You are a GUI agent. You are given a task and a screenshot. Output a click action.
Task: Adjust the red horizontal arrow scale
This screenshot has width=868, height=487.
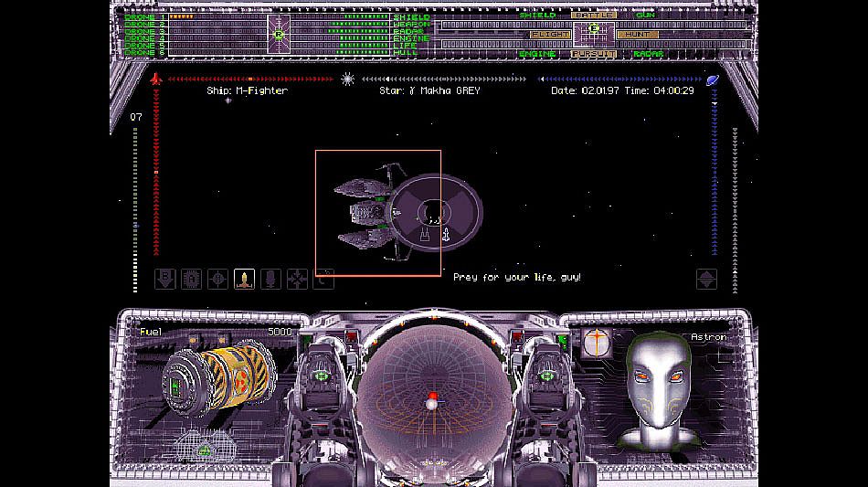pyautogui.click(x=250, y=79)
